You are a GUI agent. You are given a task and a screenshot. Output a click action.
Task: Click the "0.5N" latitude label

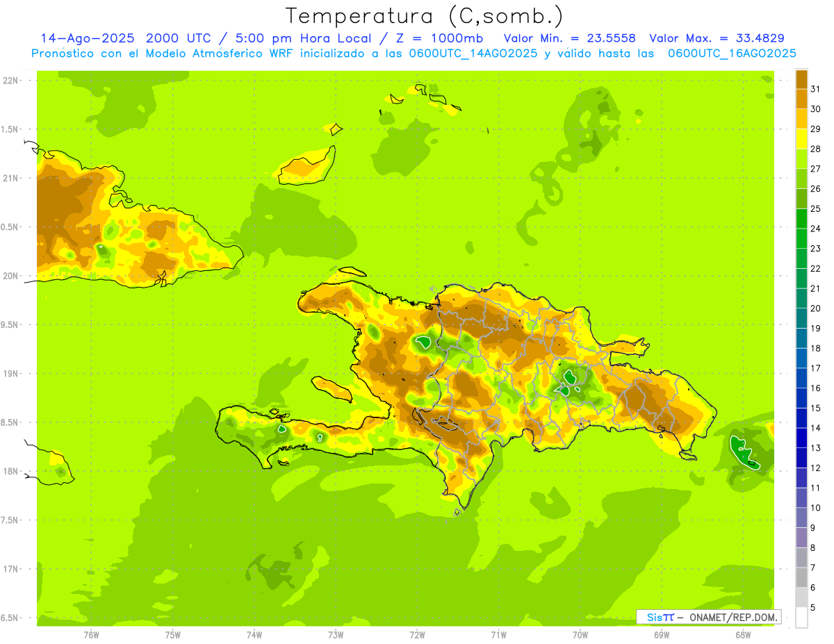[10, 227]
